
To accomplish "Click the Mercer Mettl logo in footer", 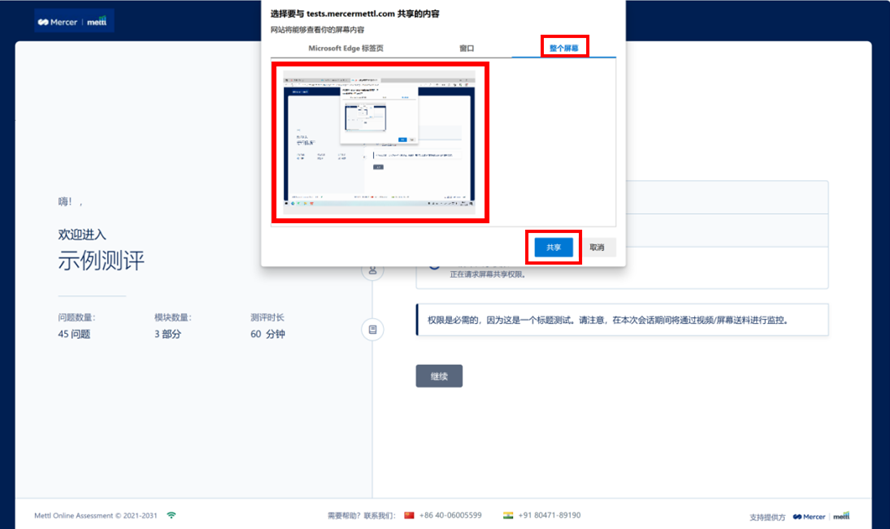I will tap(820, 517).
